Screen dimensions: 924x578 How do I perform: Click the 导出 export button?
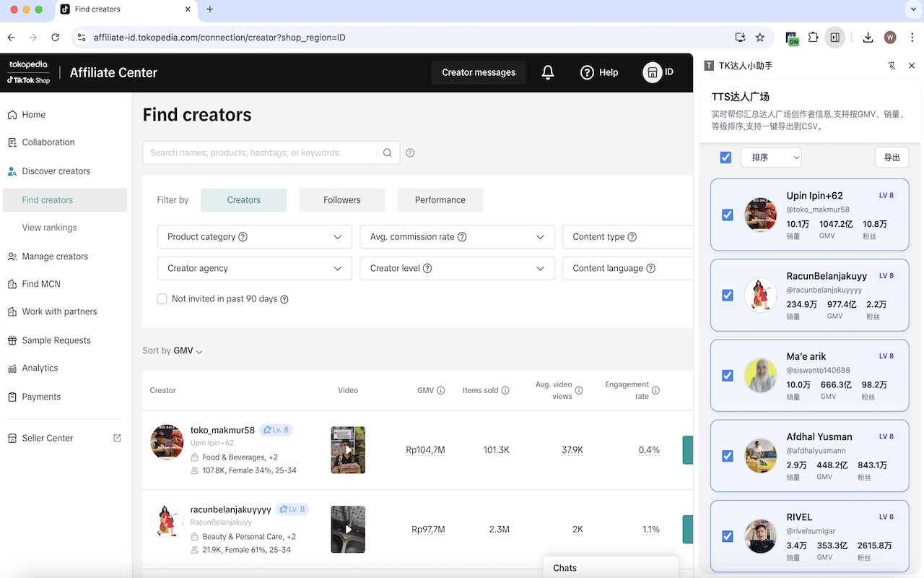[x=892, y=158]
